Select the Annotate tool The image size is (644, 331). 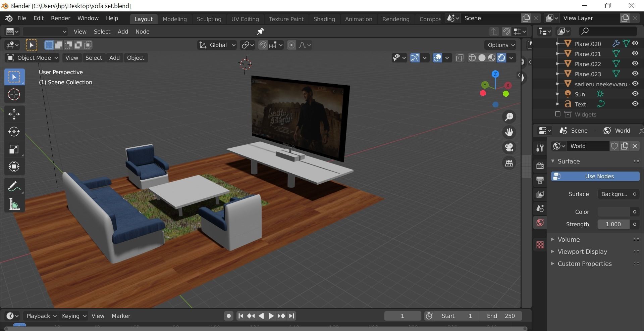click(14, 186)
